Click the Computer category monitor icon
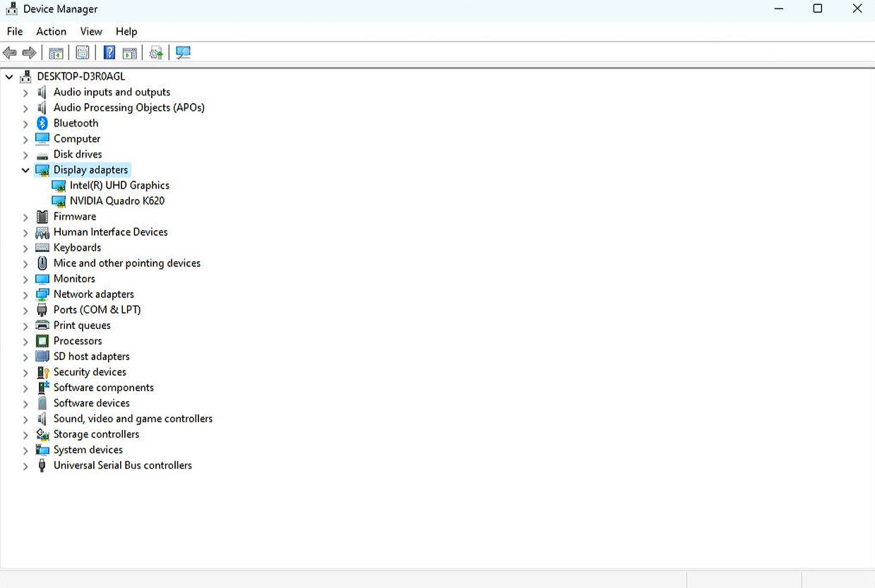 pos(42,138)
